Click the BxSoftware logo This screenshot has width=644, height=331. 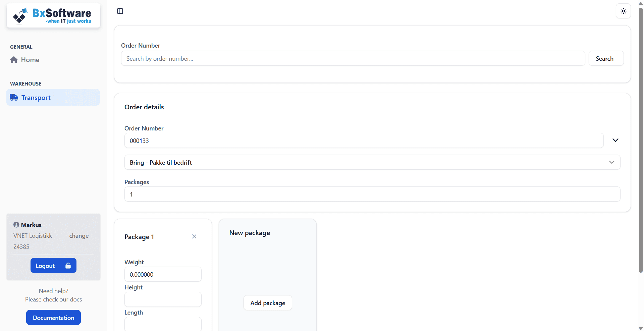[53, 16]
